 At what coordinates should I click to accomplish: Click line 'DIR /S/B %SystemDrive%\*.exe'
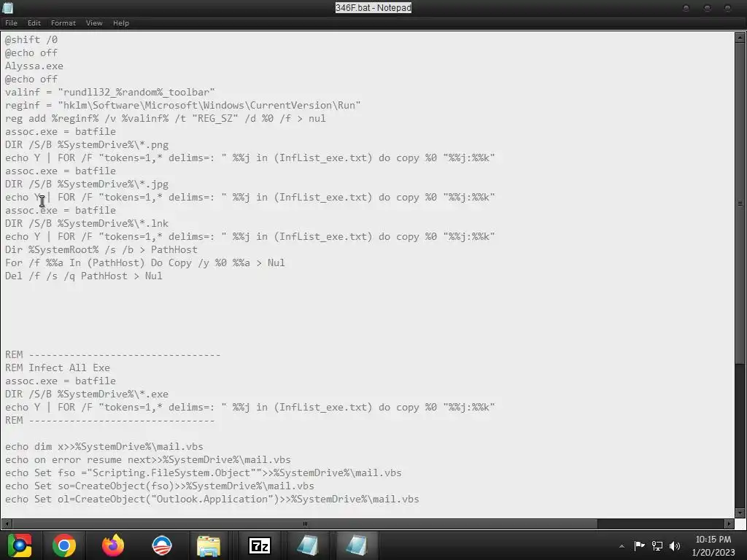click(x=87, y=394)
